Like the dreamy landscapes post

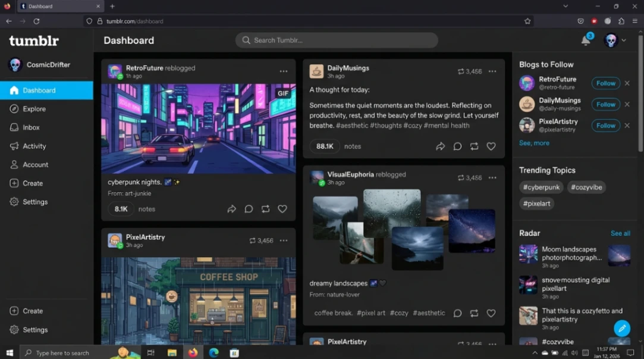pyautogui.click(x=491, y=313)
